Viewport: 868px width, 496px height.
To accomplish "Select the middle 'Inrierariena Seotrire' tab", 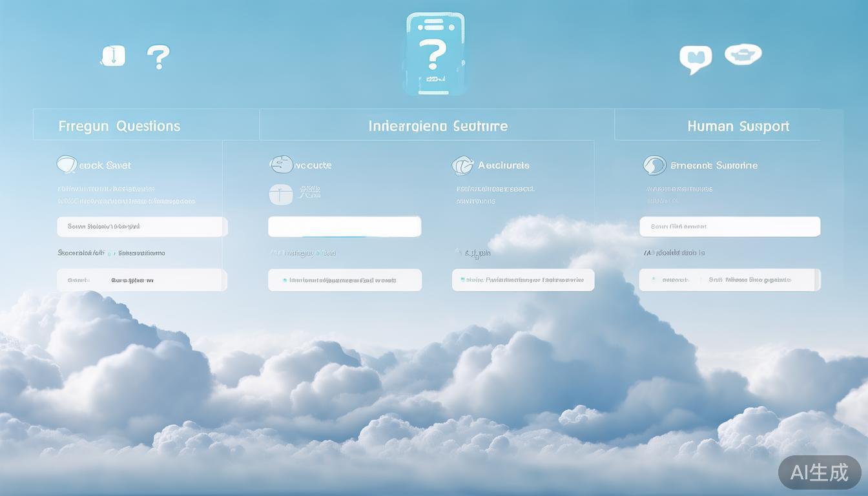I will 437,126.
